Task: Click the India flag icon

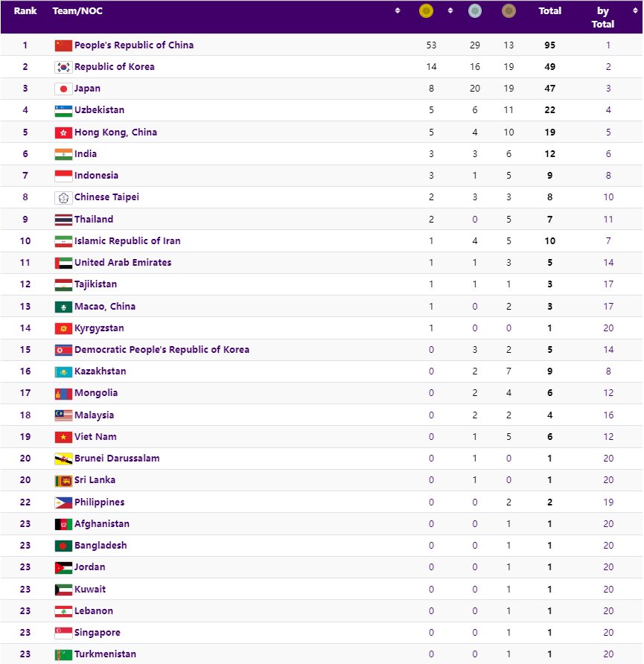Action: (x=63, y=154)
